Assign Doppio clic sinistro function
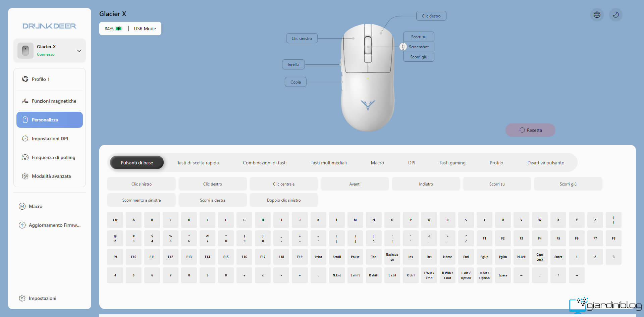 pyautogui.click(x=284, y=200)
